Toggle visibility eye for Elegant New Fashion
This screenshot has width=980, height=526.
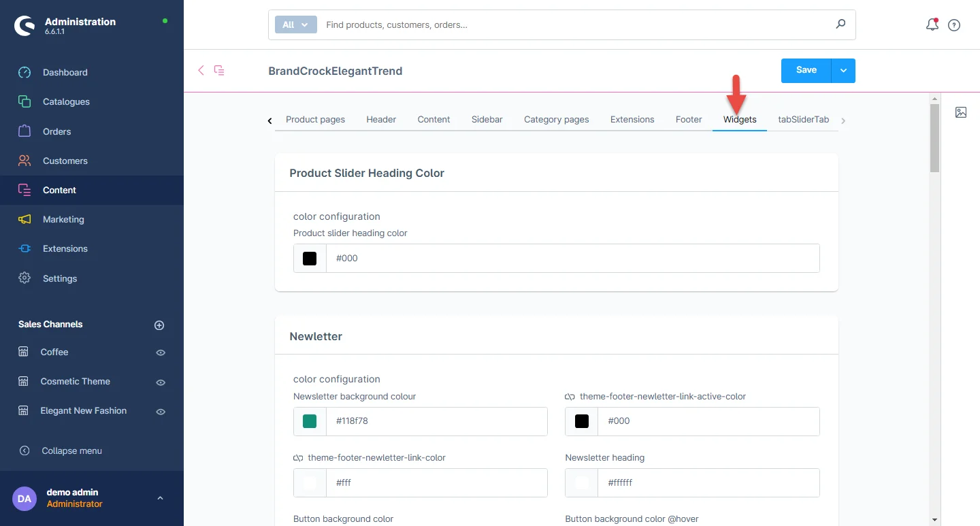click(x=161, y=412)
